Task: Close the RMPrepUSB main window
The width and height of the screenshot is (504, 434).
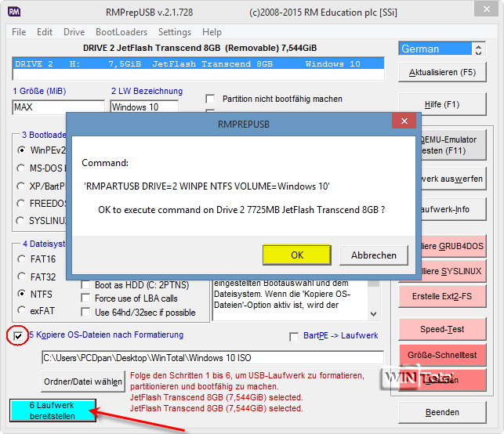Action: coord(487,9)
